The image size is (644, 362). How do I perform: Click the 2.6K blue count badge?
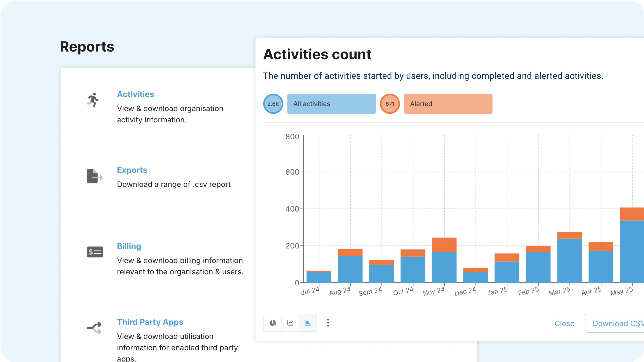[273, 104]
